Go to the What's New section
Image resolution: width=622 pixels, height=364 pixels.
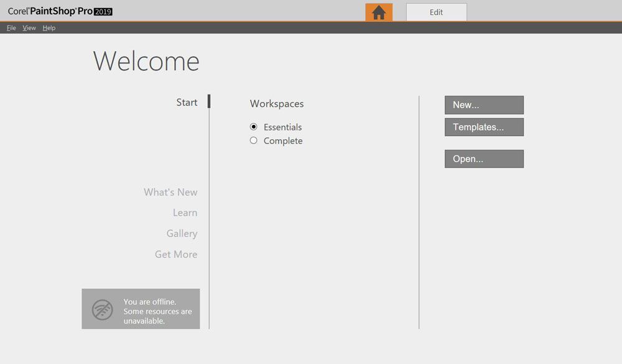170,192
